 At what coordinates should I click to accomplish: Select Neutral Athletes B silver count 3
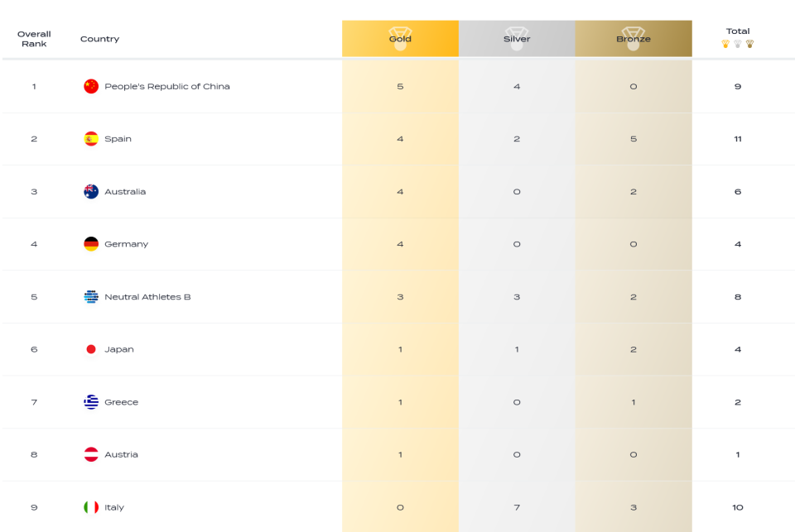click(x=517, y=297)
